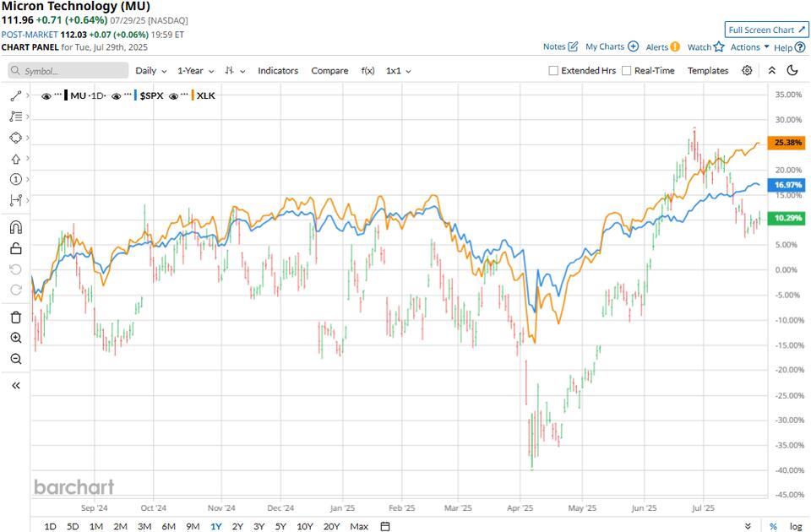Open the Compare menu
811x532 pixels.
tap(329, 70)
